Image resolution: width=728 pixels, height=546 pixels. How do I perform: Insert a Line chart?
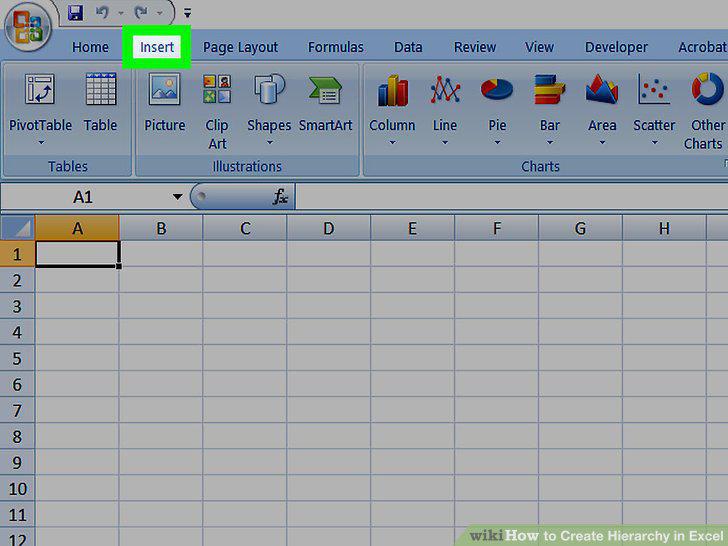point(445,102)
